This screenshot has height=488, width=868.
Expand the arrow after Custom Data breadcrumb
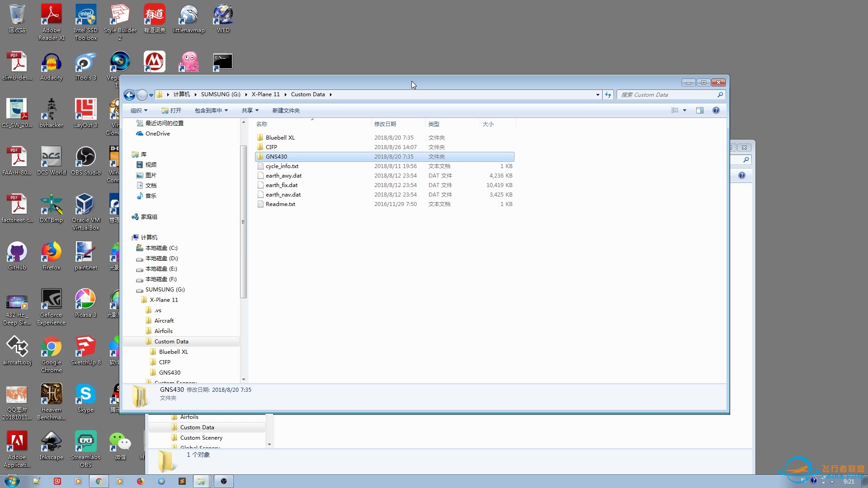pyautogui.click(x=331, y=94)
